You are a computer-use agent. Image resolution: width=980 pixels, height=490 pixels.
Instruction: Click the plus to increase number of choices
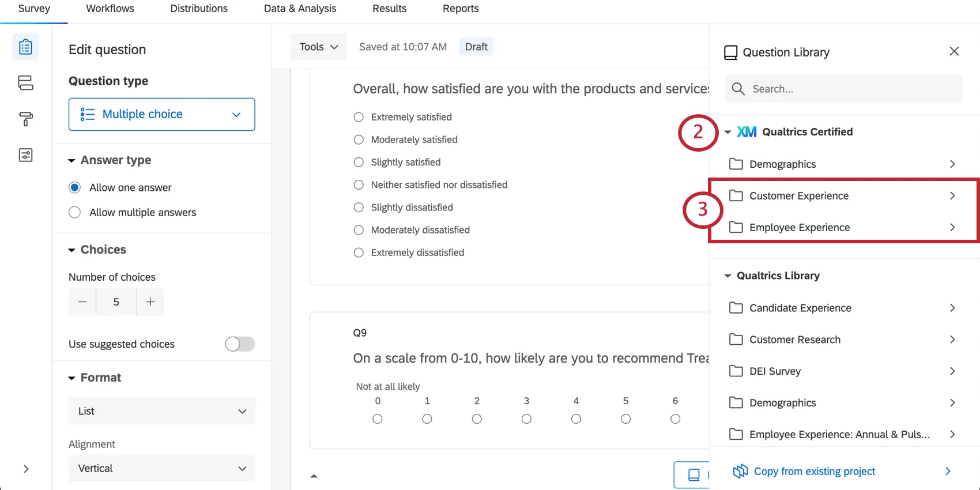[x=150, y=302]
